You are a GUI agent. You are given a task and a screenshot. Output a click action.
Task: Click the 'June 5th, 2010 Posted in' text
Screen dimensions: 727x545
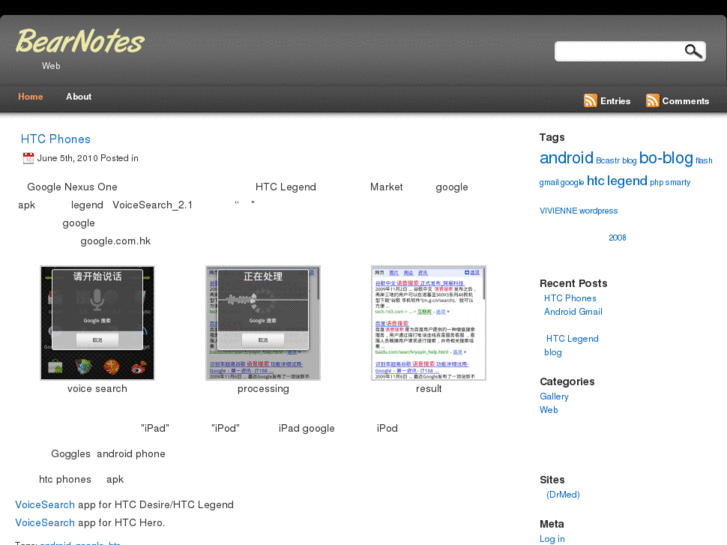[x=88, y=158]
